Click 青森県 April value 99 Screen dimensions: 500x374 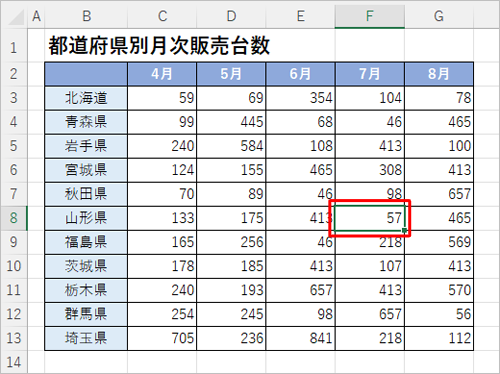click(162, 122)
